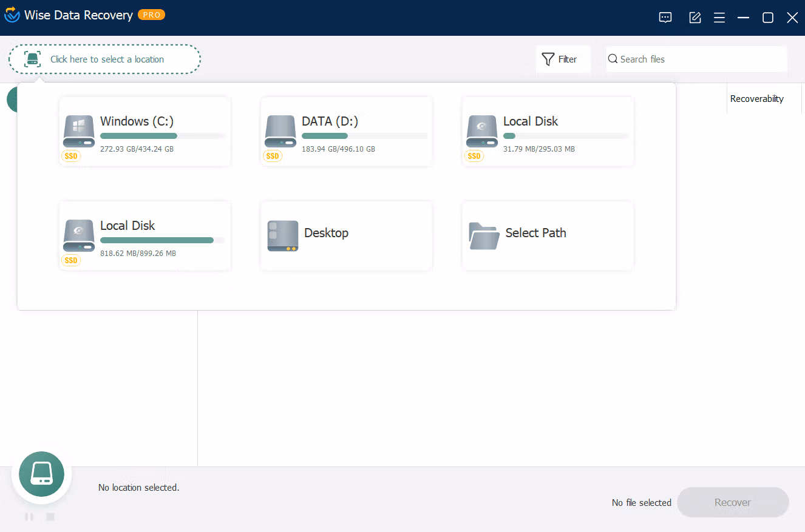Open the Filter options
This screenshot has width=805, height=532.
coord(563,59)
